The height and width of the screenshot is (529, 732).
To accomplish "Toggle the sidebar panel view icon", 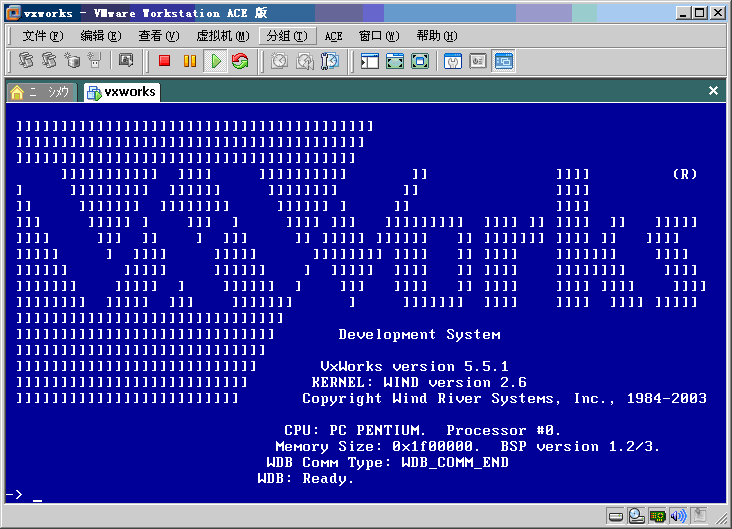I will [x=369, y=61].
